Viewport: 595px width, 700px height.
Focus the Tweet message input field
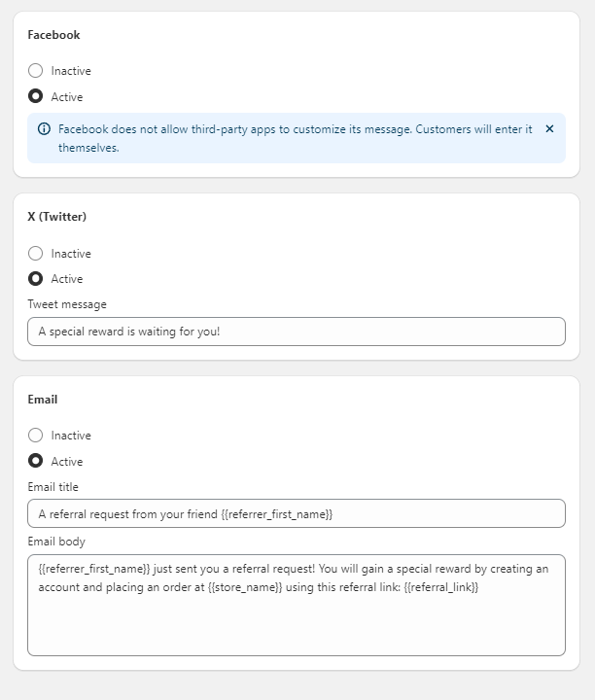(296, 332)
